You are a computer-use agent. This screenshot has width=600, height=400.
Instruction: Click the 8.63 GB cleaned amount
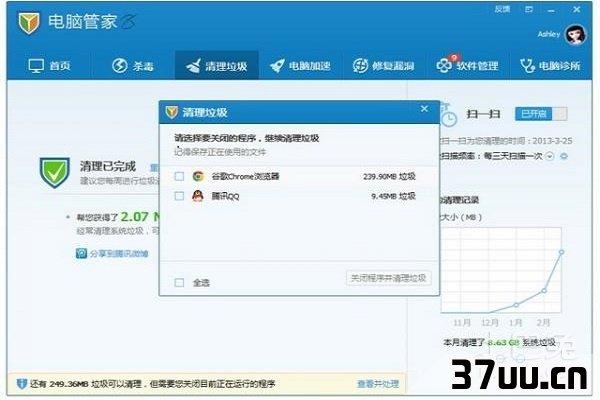[504, 343]
